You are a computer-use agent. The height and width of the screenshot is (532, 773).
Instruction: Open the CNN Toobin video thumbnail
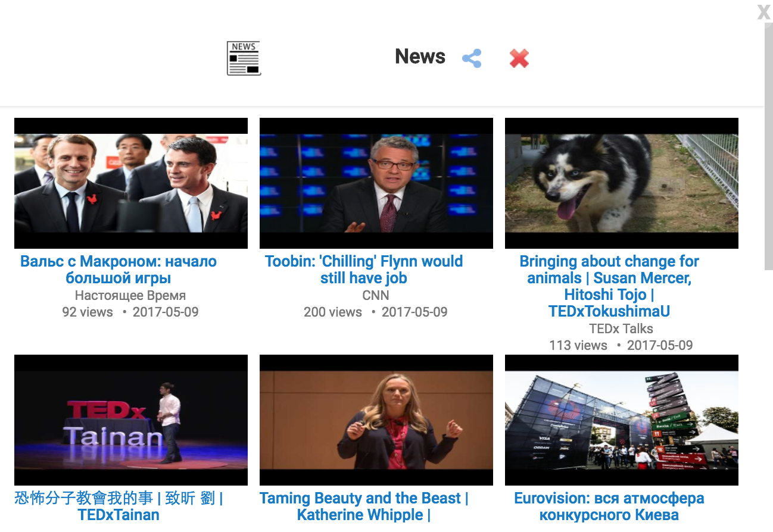[376, 183]
